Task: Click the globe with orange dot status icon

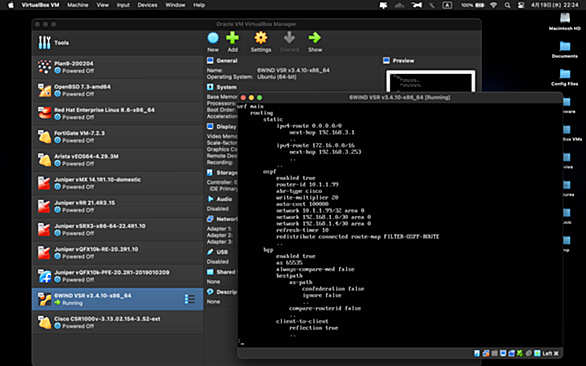Action: pyautogui.click(x=486, y=353)
